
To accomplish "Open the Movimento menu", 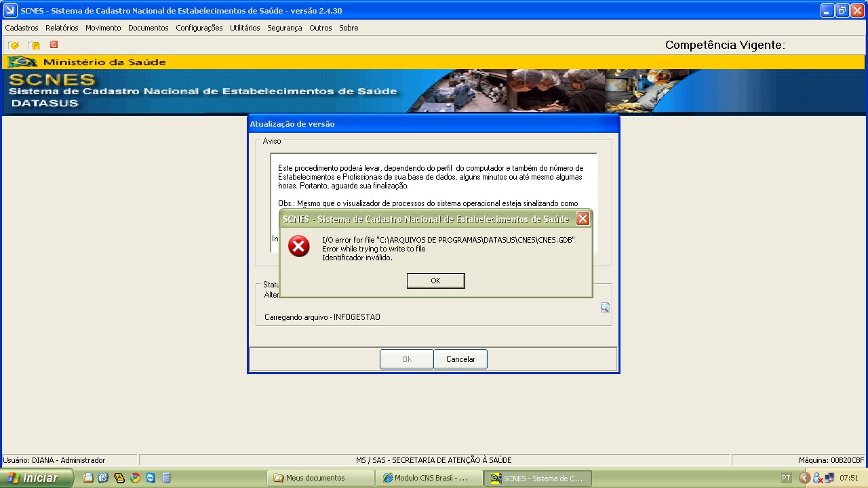I will click(x=103, y=28).
